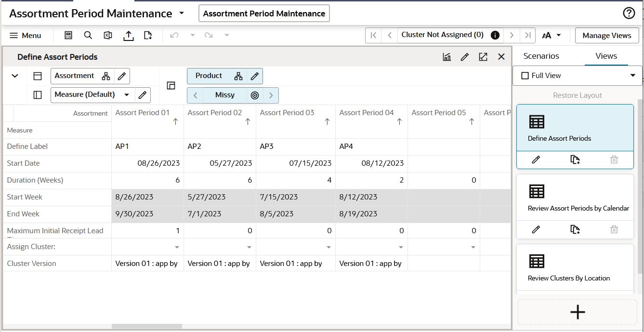Click the upload arrow icon
The width and height of the screenshot is (644, 332).
[x=128, y=35]
